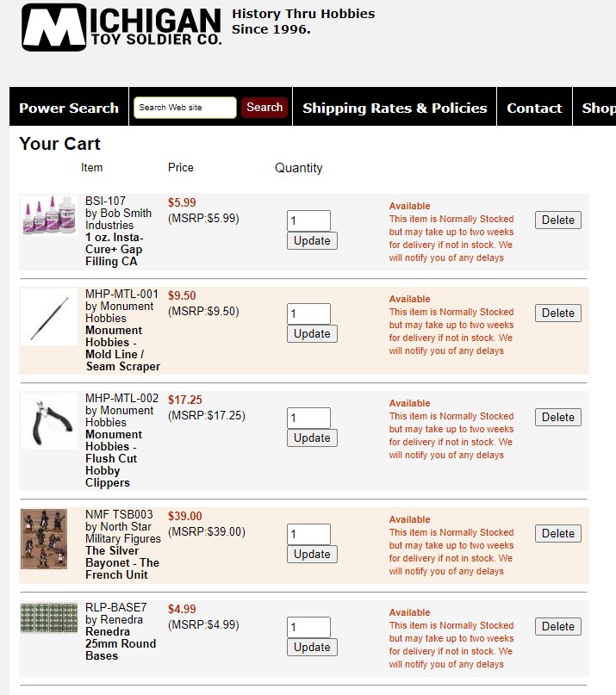This screenshot has height=695, width=616.
Task: Update quantity for the Insta-Cure+ glue
Action: (312, 240)
